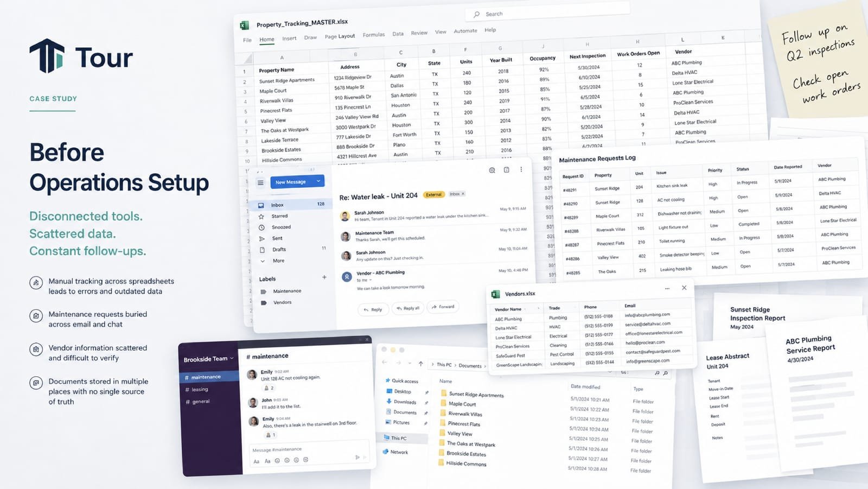
Task: Switch to the Formulas ribbon tab
Action: point(374,35)
